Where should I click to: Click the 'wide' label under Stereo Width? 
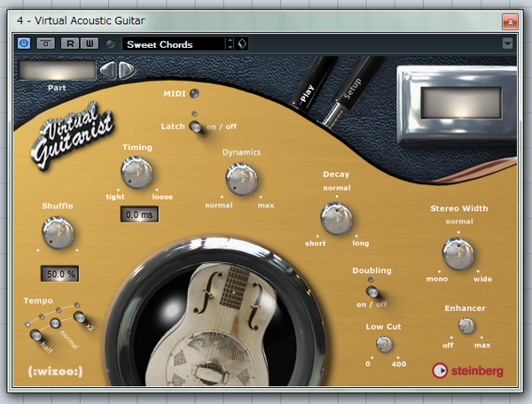pos(482,279)
